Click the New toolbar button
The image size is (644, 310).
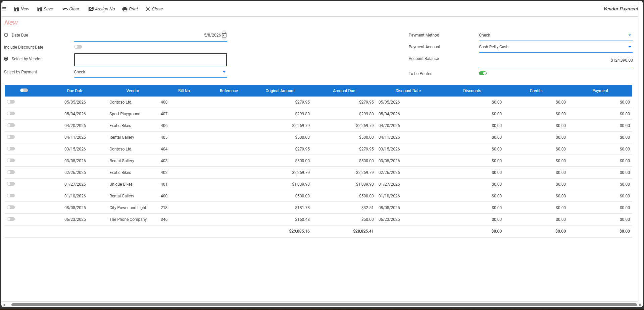coord(21,9)
